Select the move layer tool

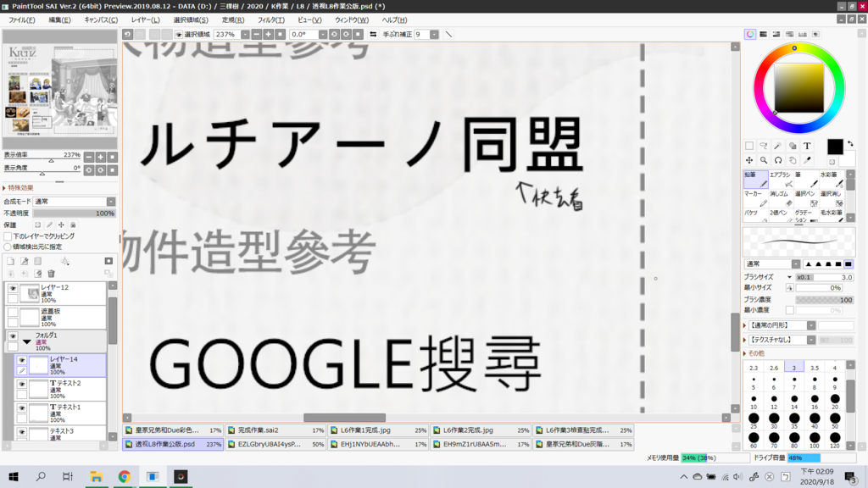(x=749, y=160)
